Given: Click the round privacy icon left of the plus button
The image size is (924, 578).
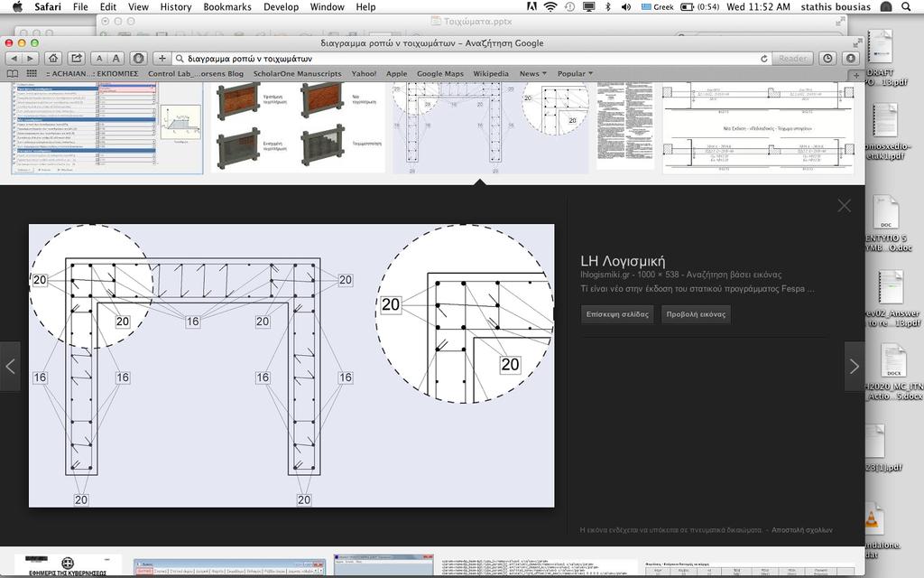Looking at the screenshot, I should [138, 59].
